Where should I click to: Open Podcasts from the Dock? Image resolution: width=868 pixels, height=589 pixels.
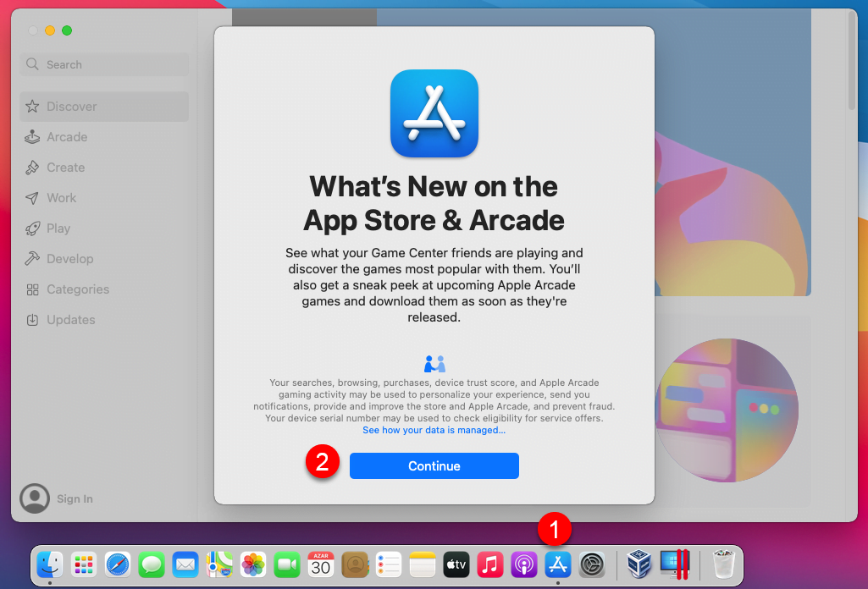(524, 564)
